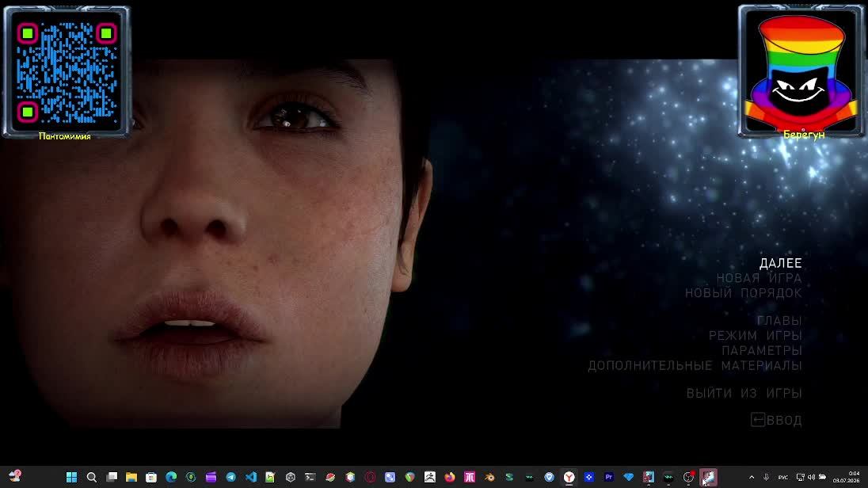Open the blue gem taskbar icon

click(628, 477)
